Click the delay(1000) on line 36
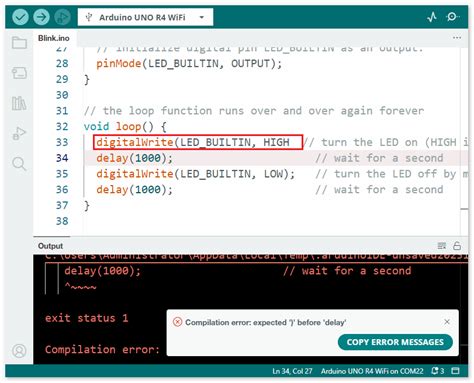 pyautogui.click(x=135, y=190)
